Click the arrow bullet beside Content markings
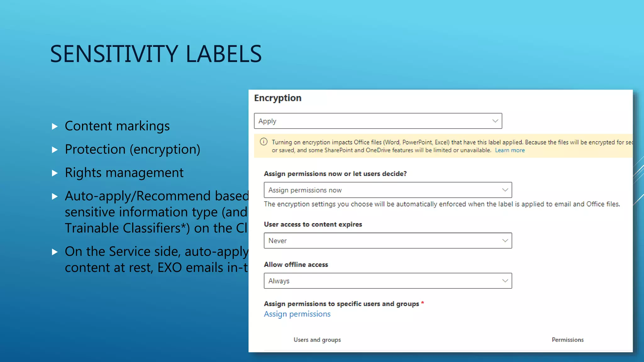Screen dimensions: 644x362 click(55, 126)
